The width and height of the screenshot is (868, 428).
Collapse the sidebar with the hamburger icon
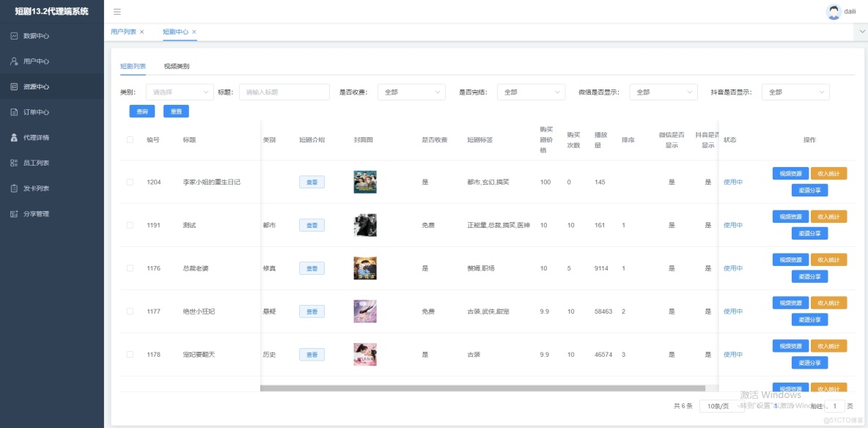coord(116,12)
